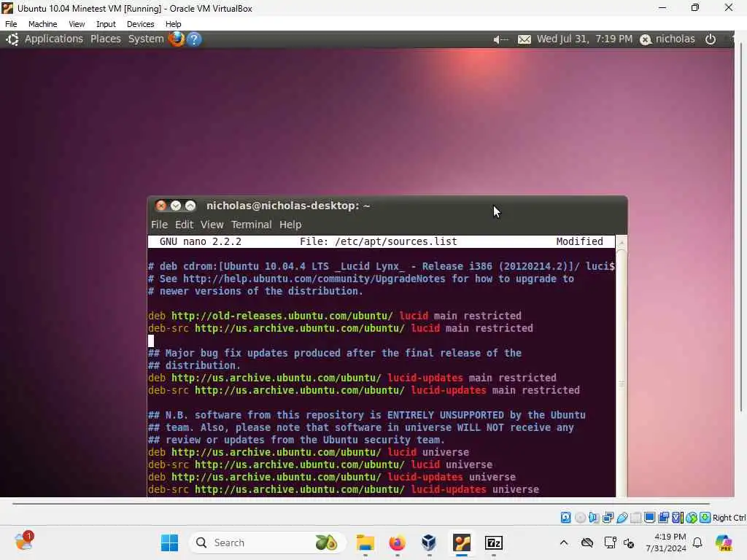
Task: Open the Ubuntu Places menu
Action: tap(105, 39)
